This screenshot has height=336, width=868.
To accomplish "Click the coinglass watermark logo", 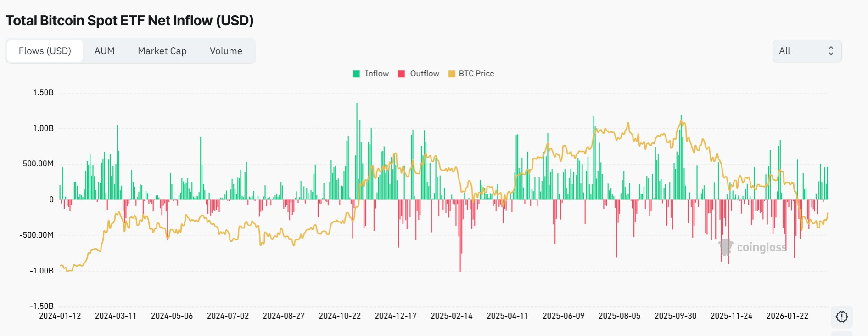I will pyautogui.click(x=753, y=247).
